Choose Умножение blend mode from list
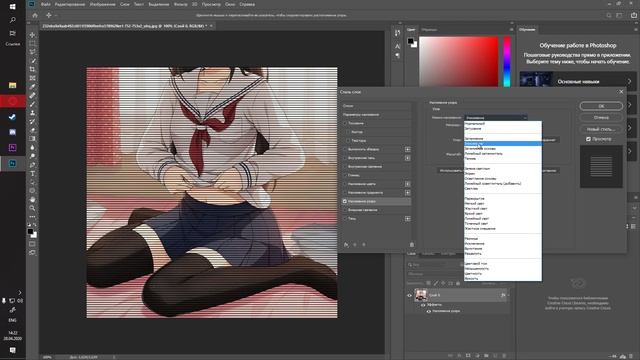Image resolution: width=640 pixels, height=360 pixels. [503, 144]
